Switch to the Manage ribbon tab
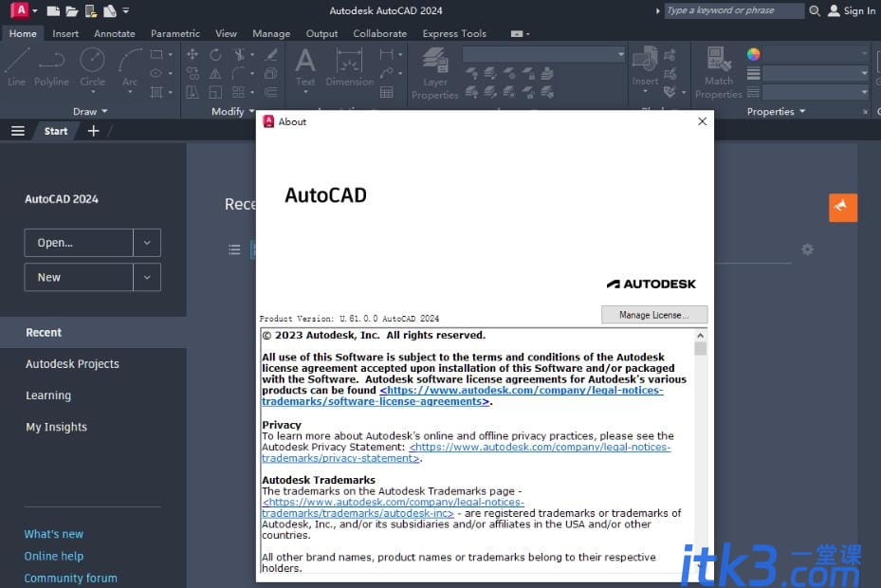 [x=271, y=34]
